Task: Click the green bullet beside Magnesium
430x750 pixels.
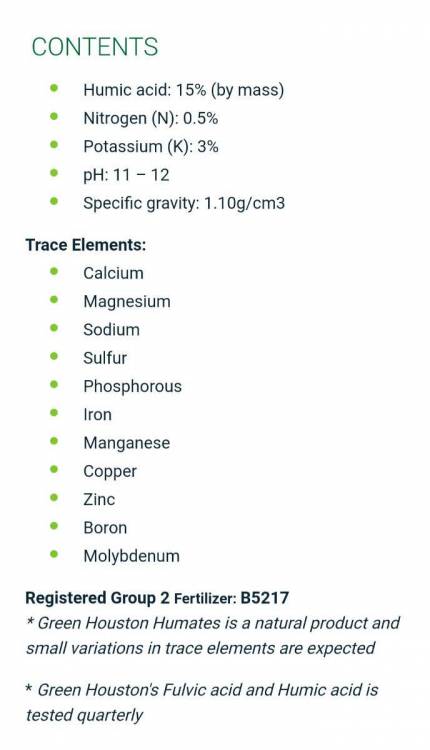Action: click(54, 300)
